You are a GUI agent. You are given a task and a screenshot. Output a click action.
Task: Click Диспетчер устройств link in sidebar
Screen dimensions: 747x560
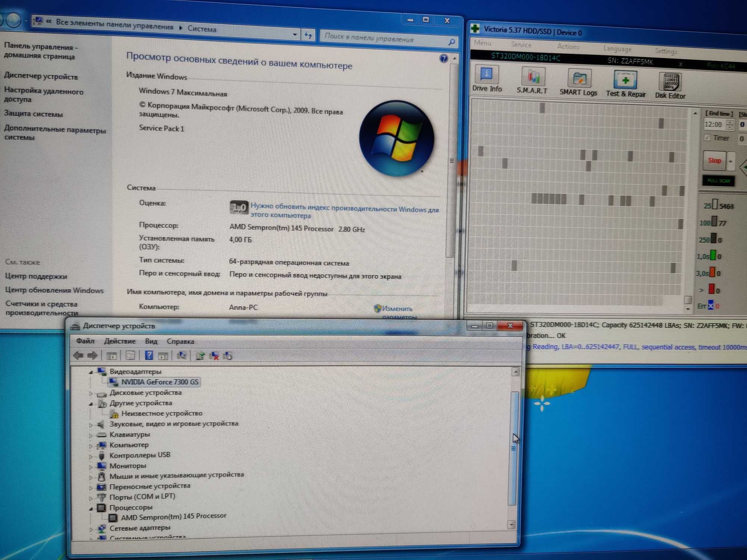point(41,77)
